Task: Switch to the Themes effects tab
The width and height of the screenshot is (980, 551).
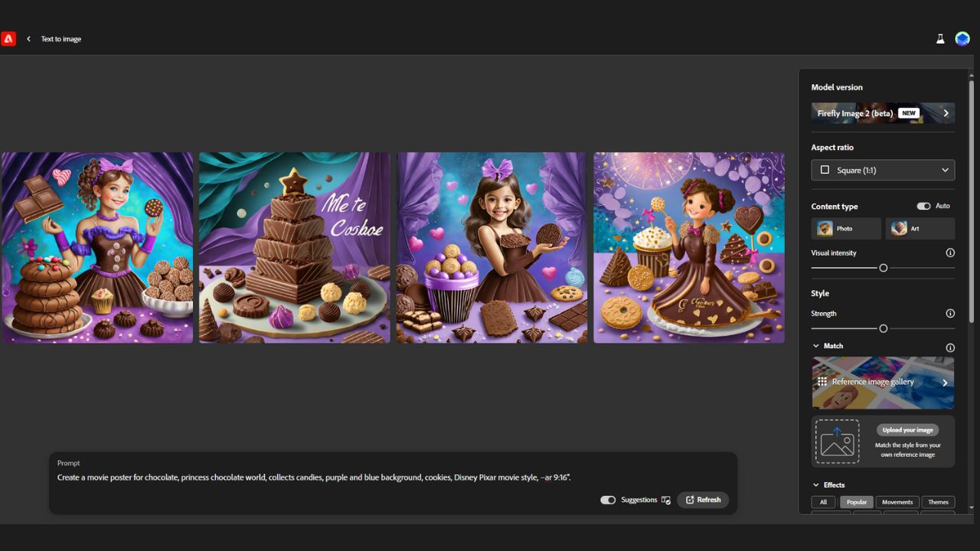Action: pos(938,502)
